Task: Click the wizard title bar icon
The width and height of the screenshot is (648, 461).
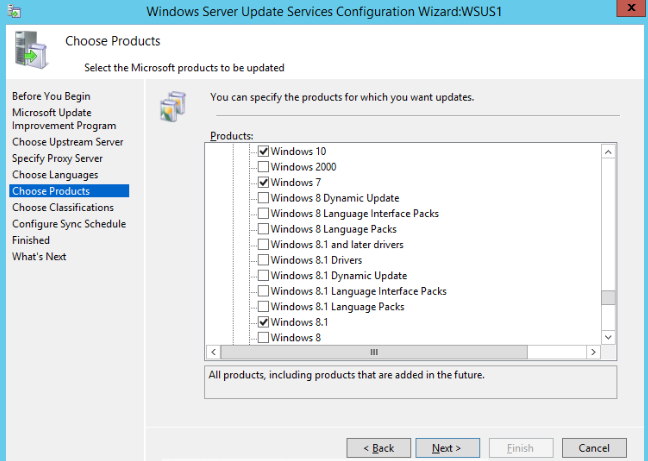Action: (x=14, y=11)
